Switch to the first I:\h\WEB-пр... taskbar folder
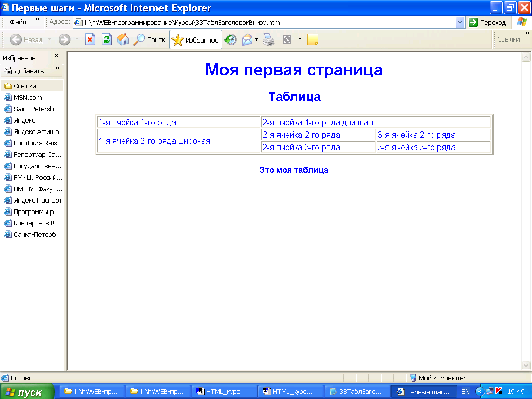This screenshot has width=532, height=399. click(x=91, y=392)
